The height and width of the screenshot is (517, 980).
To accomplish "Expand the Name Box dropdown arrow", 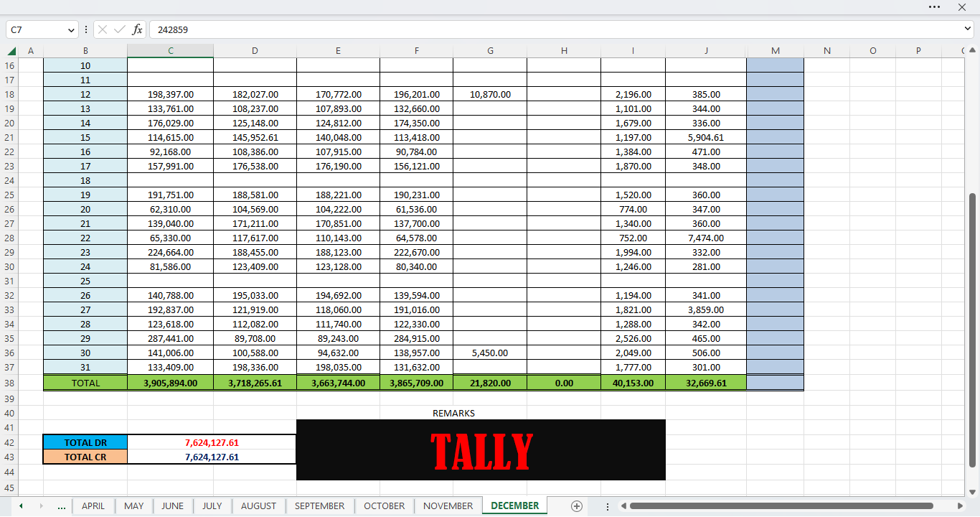I will [71, 30].
